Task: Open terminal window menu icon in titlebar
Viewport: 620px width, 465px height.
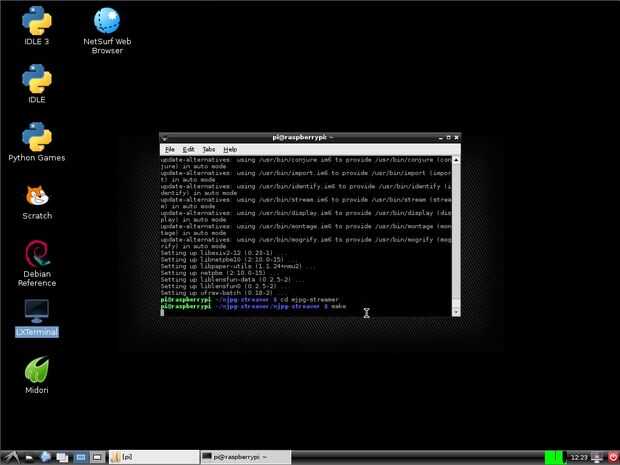Action: pyautogui.click(x=164, y=138)
